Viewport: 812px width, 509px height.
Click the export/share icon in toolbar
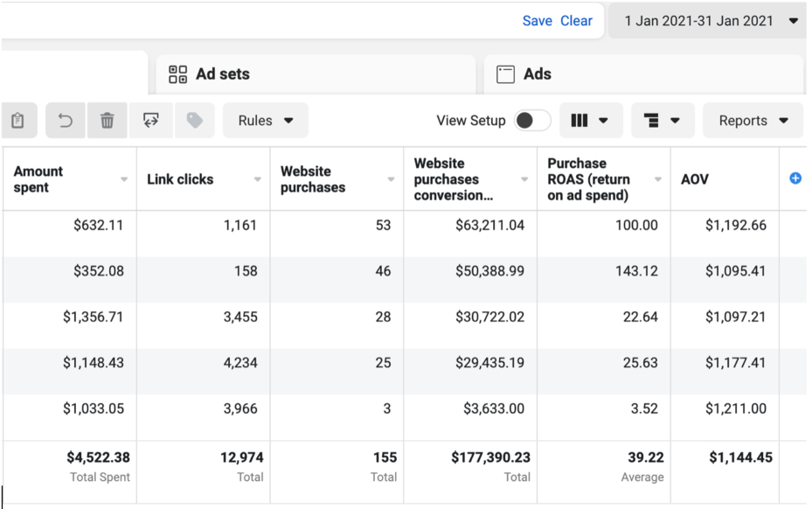tap(151, 121)
